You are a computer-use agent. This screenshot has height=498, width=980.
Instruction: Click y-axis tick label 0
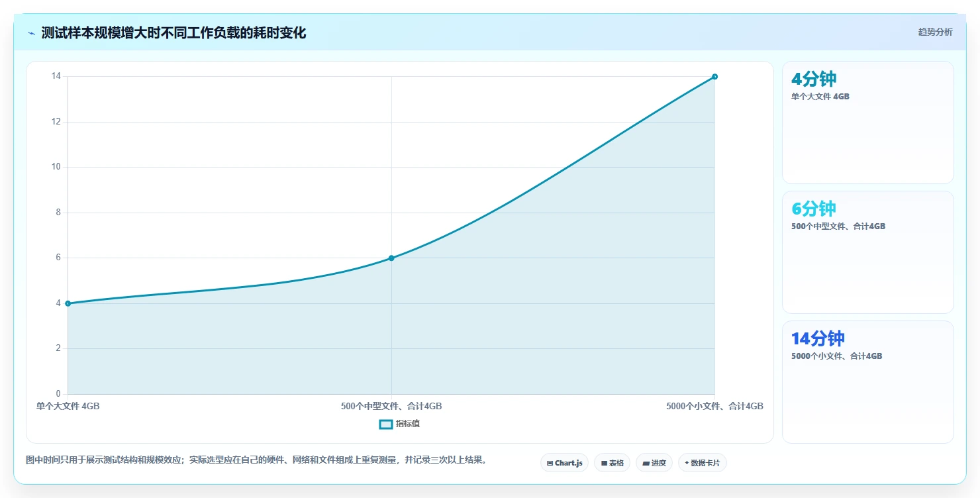tap(58, 394)
